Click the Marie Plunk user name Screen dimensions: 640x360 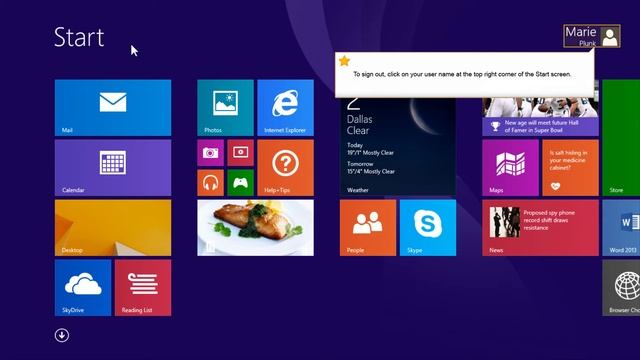[581, 36]
